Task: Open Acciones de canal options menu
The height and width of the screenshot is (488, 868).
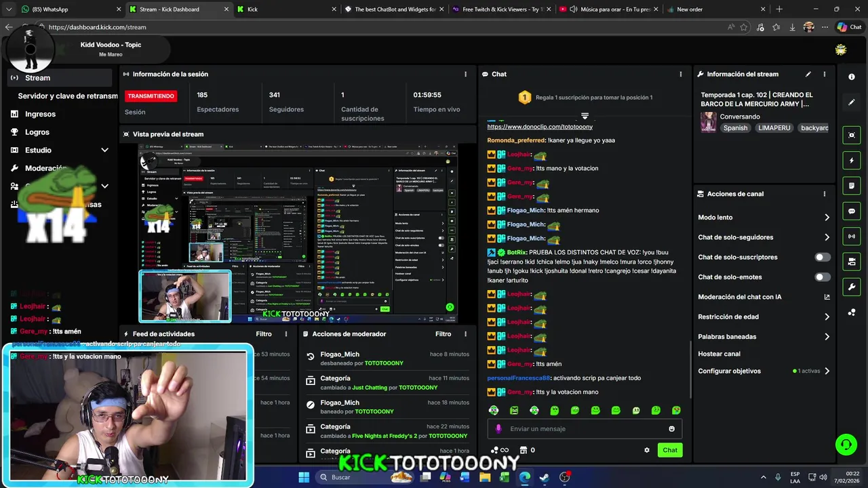Action: click(x=825, y=194)
